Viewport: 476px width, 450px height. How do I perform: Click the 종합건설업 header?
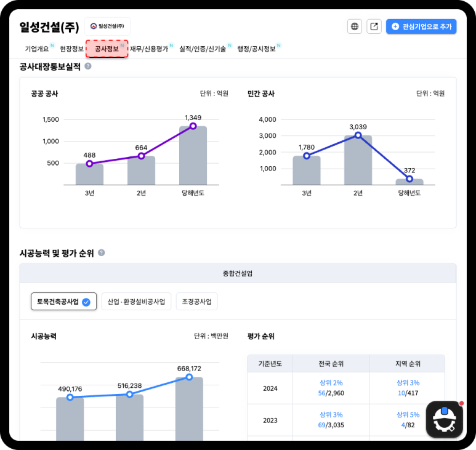click(x=238, y=273)
